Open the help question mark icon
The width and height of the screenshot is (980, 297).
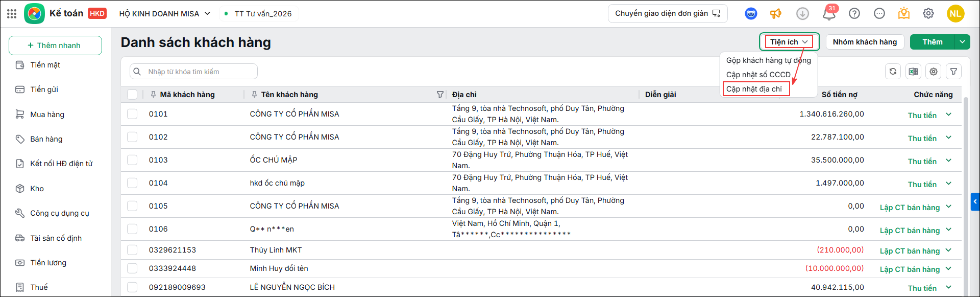coord(854,14)
